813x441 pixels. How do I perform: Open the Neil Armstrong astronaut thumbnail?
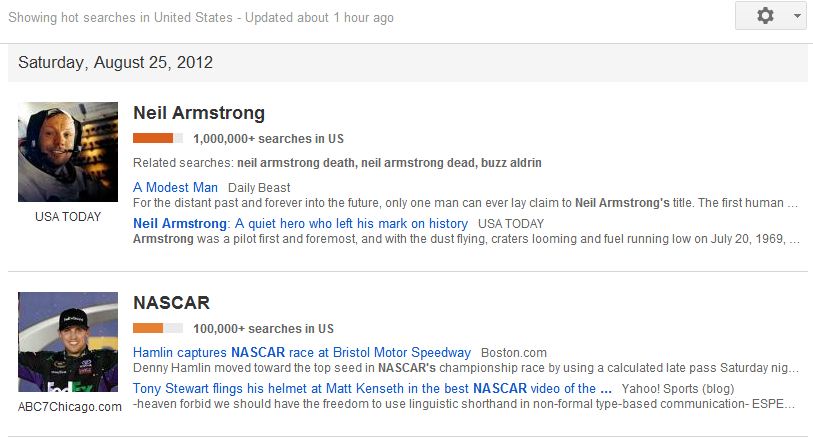coord(68,152)
